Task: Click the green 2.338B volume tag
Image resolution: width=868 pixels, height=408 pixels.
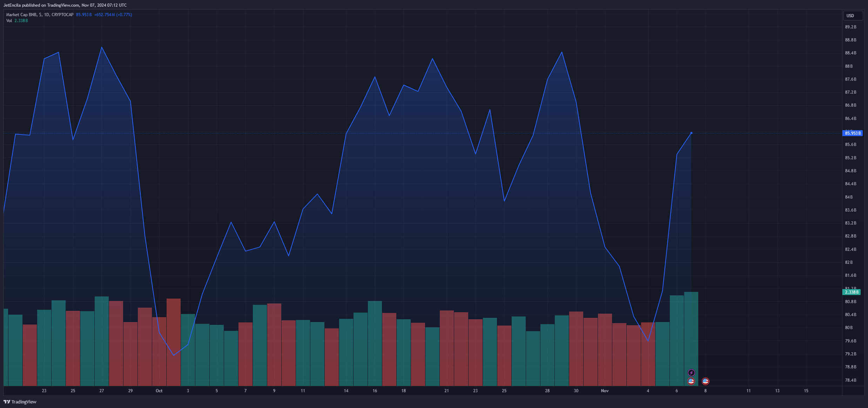Action: [x=851, y=292]
